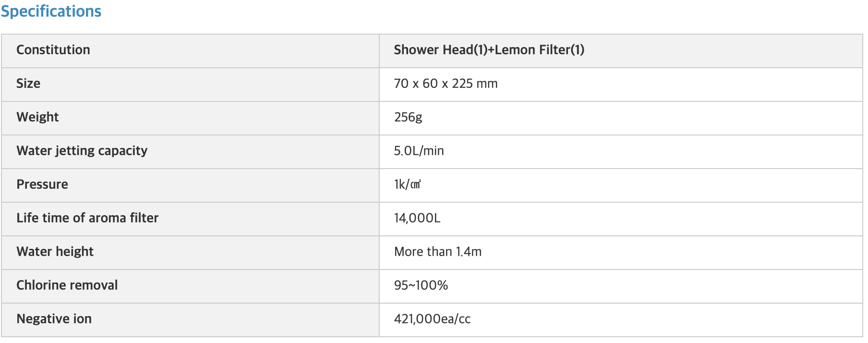This screenshot has height=343, width=868.
Task: Select the Water jetting capacity label
Action: point(82,151)
